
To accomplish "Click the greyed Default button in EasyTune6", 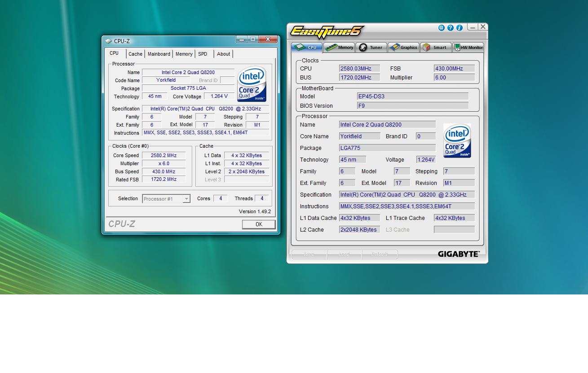I will coord(380,255).
